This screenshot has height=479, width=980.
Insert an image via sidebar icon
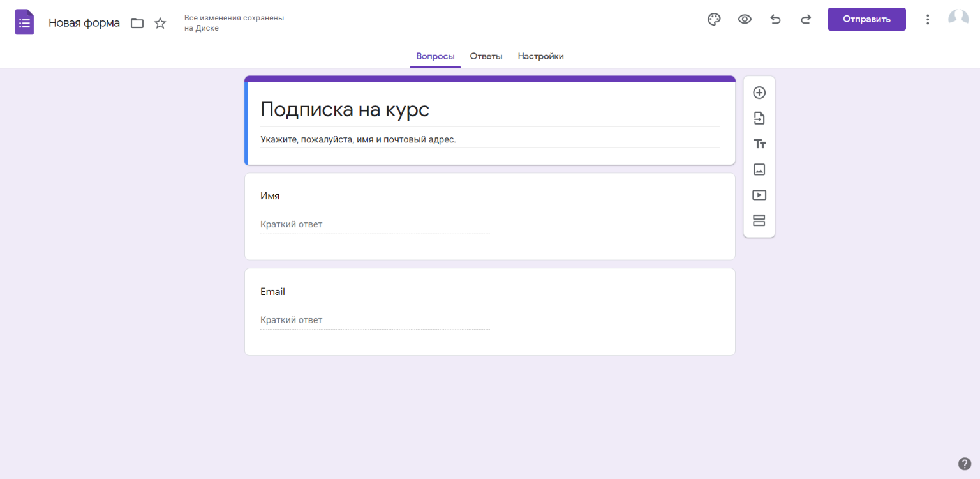759,169
